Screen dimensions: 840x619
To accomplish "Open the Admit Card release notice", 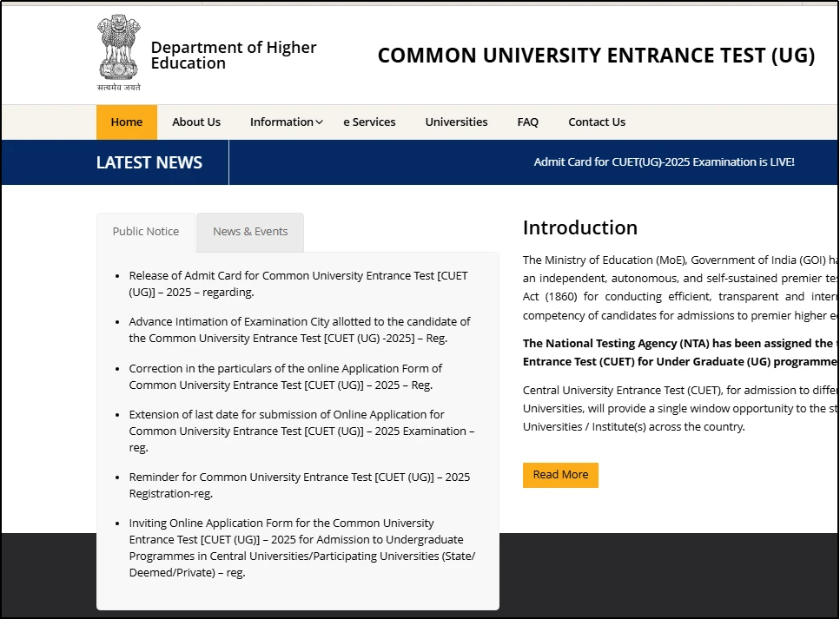I will coord(299,284).
